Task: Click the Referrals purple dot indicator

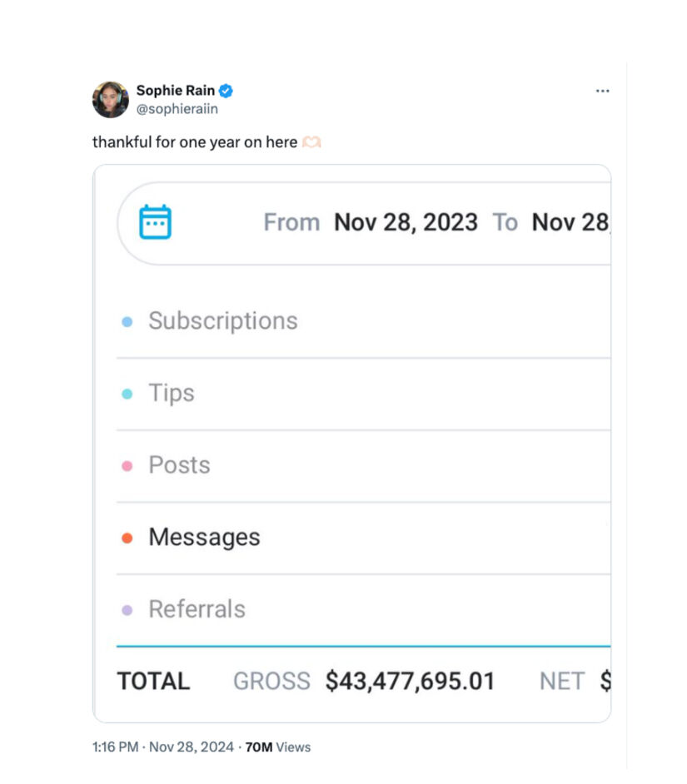Action: pyautogui.click(x=127, y=610)
